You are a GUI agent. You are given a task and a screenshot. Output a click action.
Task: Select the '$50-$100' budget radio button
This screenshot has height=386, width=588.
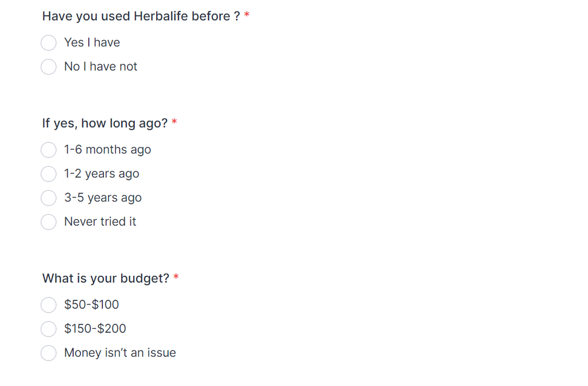click(x=49, y=305)
